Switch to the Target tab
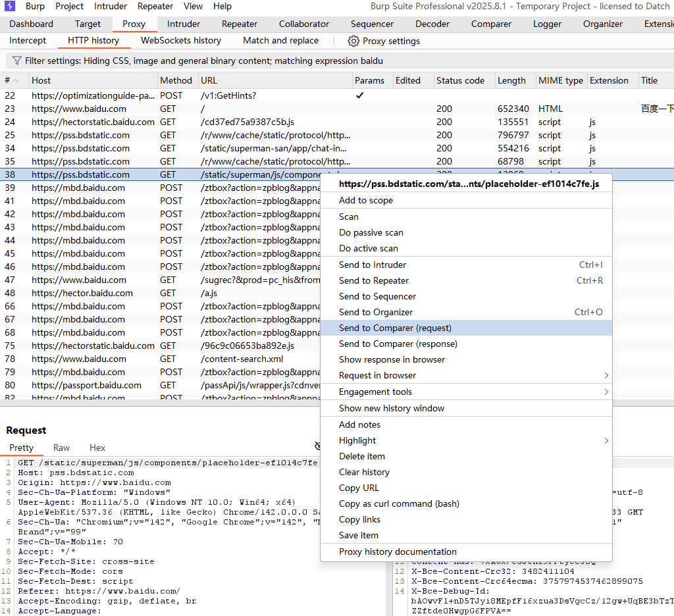 point(88,24)
